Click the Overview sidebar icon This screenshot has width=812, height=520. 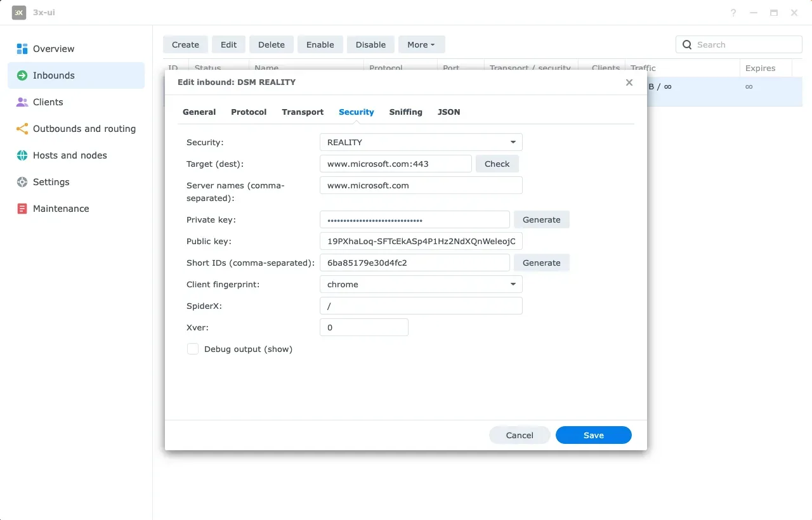(22, 49)
